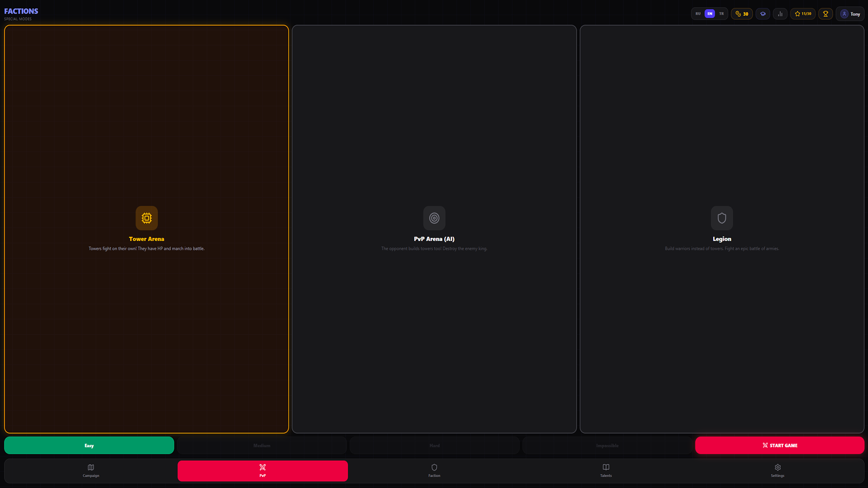
Task: Open Tony's profile button
Action: [850, 14]
